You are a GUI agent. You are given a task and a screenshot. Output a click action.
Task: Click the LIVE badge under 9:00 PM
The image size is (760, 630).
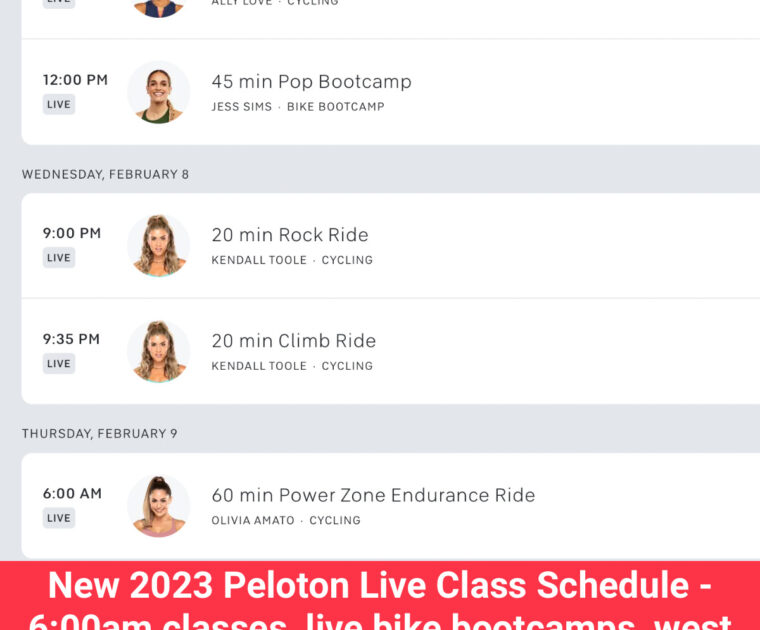59,258
